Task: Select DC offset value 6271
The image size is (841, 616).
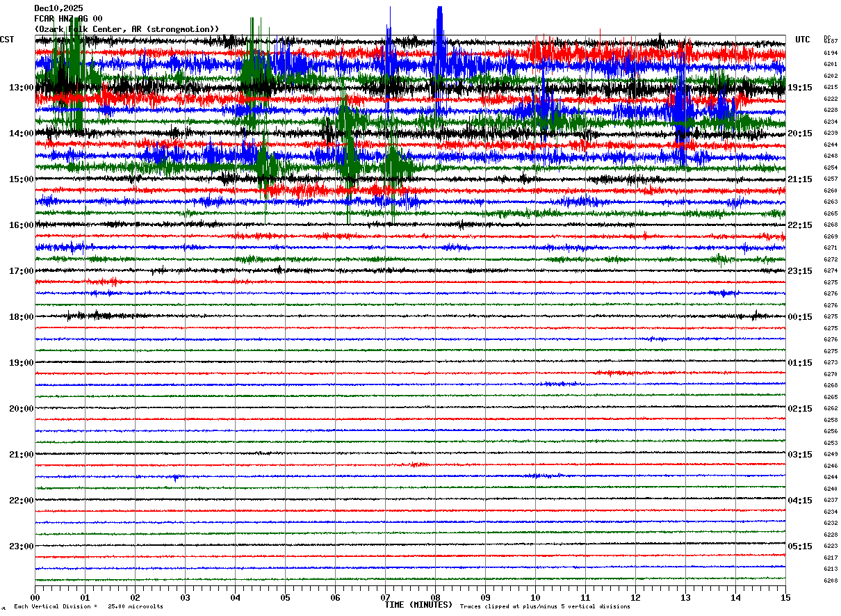Action: [831, 248]
